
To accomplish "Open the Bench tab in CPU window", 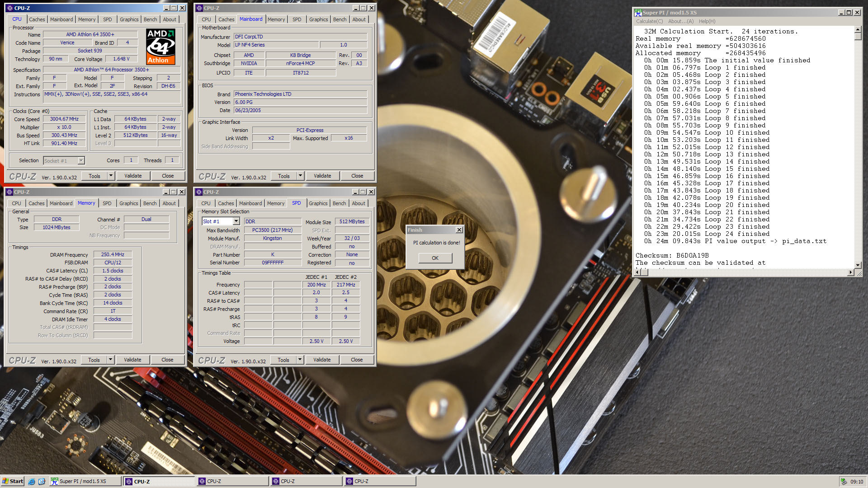I will (151, 19).
